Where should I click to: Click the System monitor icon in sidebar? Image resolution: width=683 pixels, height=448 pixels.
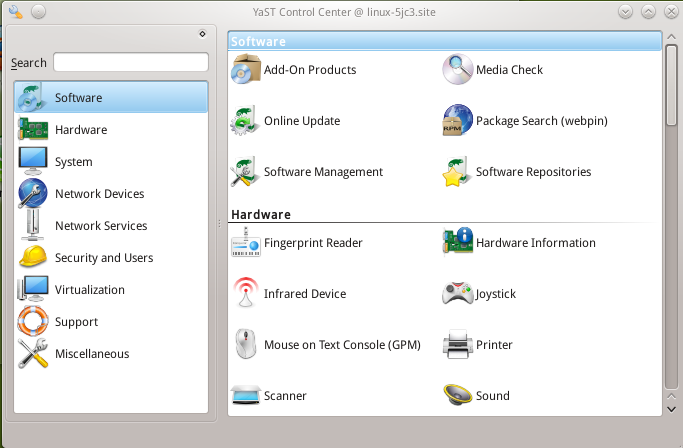[x=33, y=161]
